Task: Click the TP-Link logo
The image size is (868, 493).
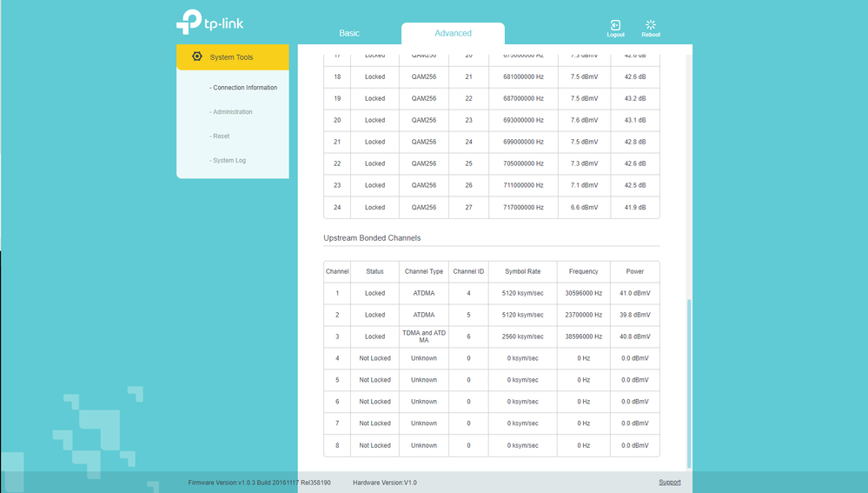Action: coord(209,22)
